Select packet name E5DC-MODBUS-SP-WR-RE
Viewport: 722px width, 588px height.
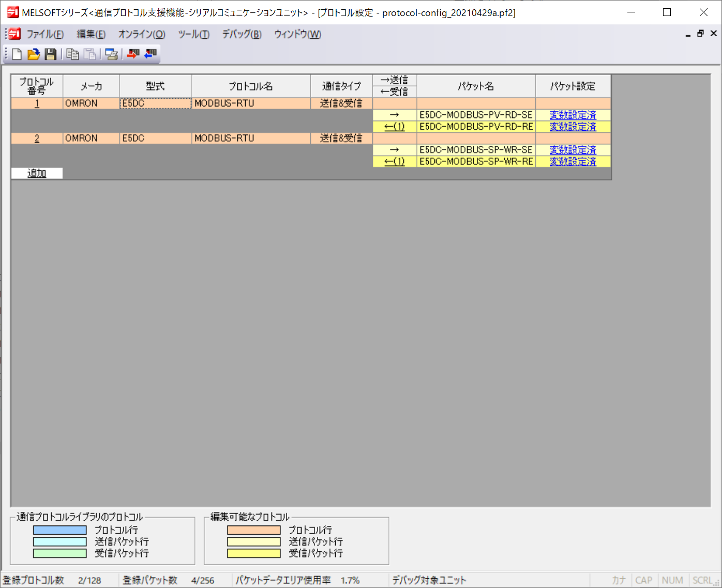point(476,161)
